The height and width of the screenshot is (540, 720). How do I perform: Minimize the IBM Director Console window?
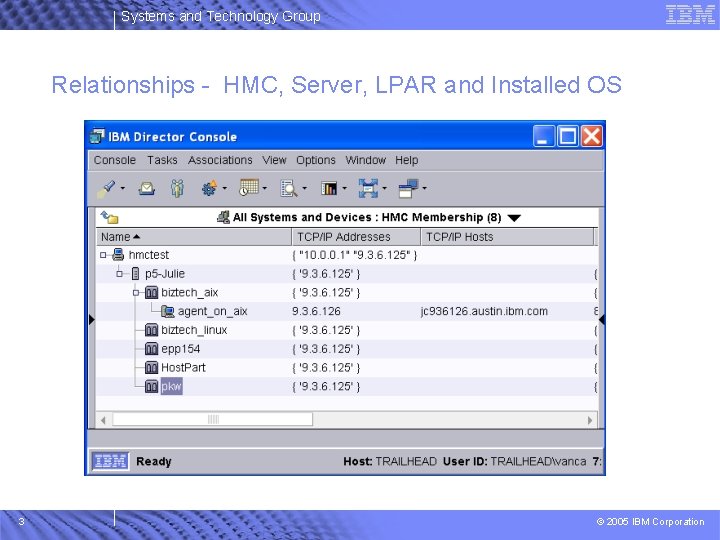tap(544, 136)
